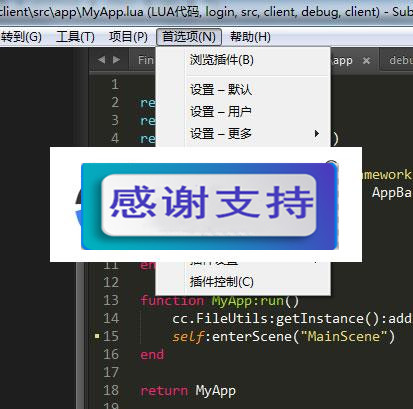The image size is (413, 409).
Task: Click the gutter marker on line 15
Action: click(x=97, y=336)
